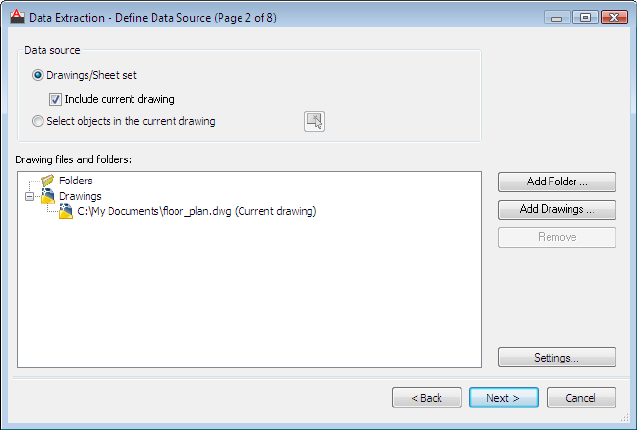Select the Folders tree item label
Image resolution: width=637 pixels, height=430 pixels.
76,180
